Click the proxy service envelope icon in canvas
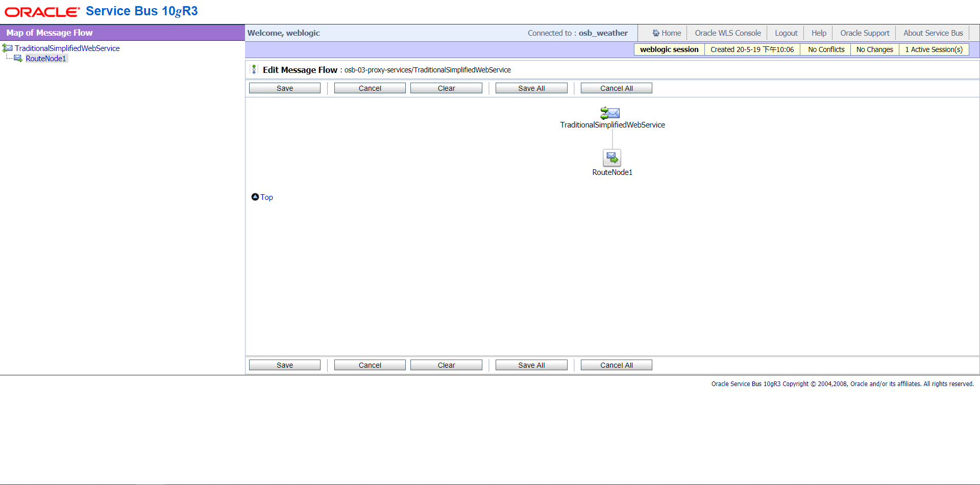Image resolution: width=980 pixels, height=485 pixels. pyautogui.click(x=610, y=113)
